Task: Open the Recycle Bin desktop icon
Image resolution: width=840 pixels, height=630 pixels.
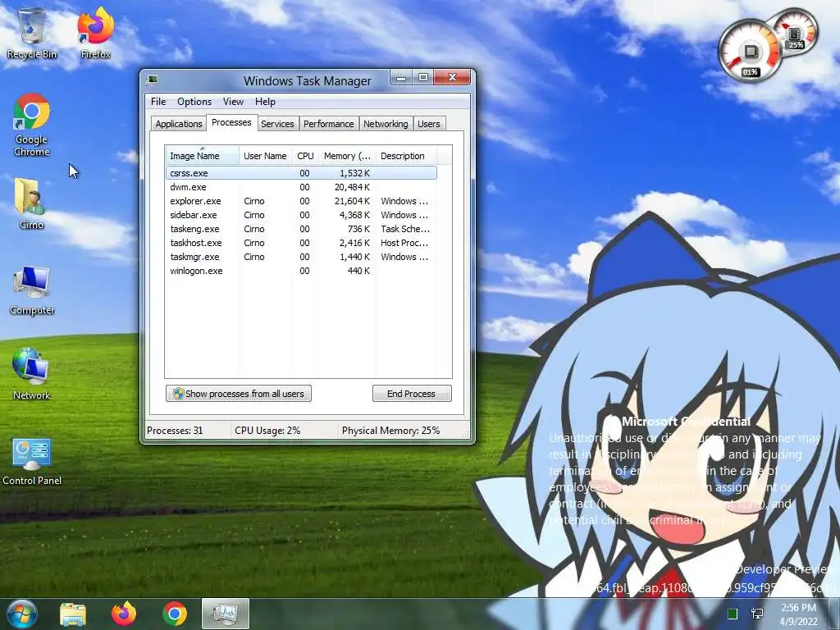Action: tap(32, 33)
